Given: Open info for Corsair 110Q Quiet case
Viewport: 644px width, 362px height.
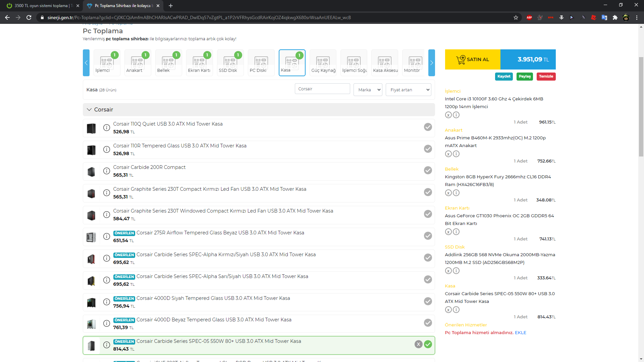Looking at the screenshot, I should point(107,128).
